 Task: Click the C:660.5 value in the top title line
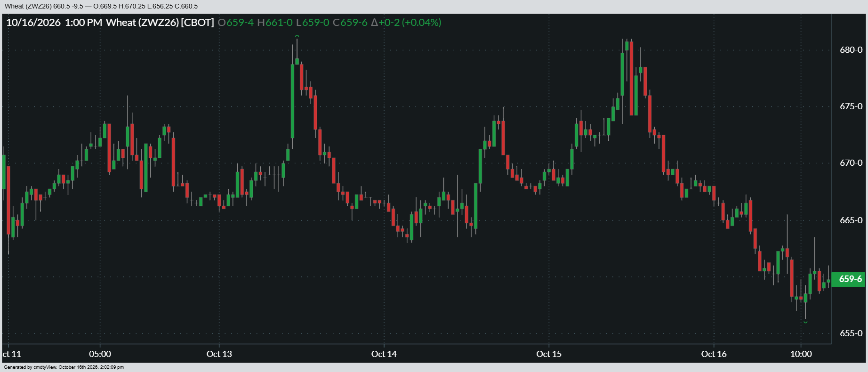click(186, 7)
